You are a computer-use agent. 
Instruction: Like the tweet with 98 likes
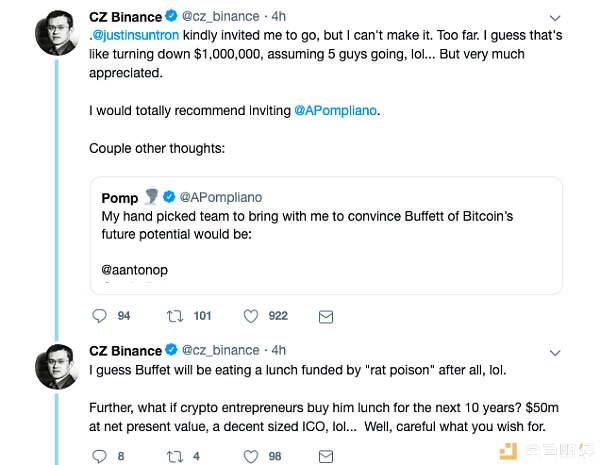pos(253,456)
